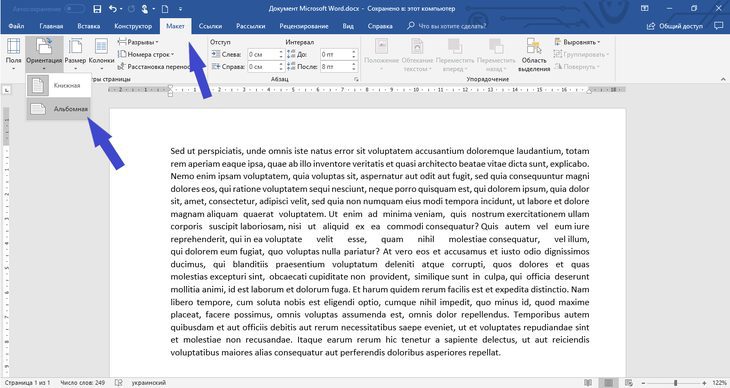Switch to the Рецензирование tab

point(304,26)
